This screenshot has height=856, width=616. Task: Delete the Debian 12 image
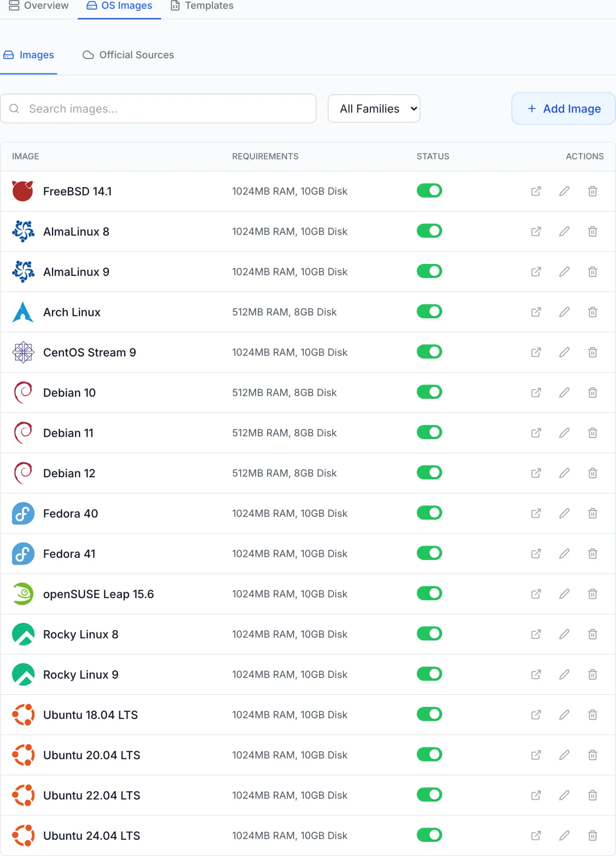(x=593, y=473)
